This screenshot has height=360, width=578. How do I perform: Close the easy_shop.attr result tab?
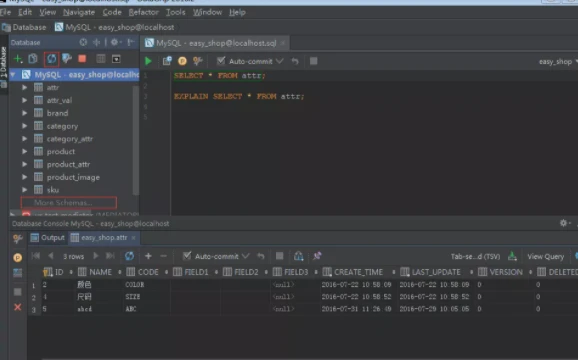tap(133, 238)
